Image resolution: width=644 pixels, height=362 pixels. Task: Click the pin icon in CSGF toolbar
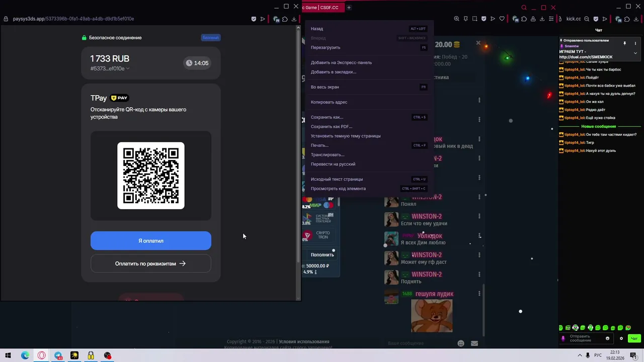466,19
